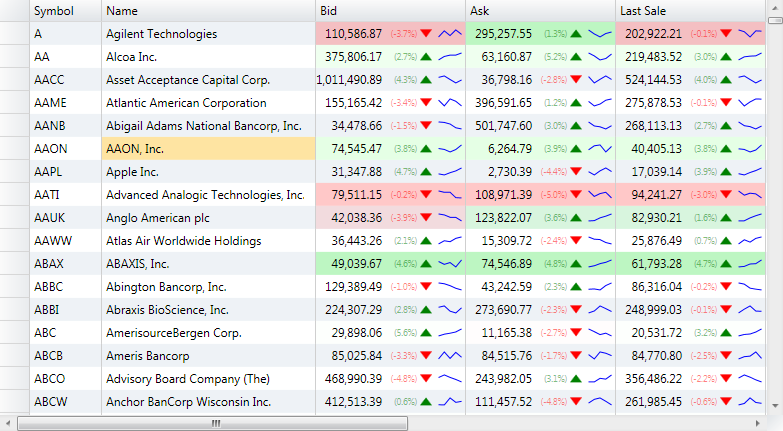Click red down arrow in Abraxis BioScience Ask cell

576,310
